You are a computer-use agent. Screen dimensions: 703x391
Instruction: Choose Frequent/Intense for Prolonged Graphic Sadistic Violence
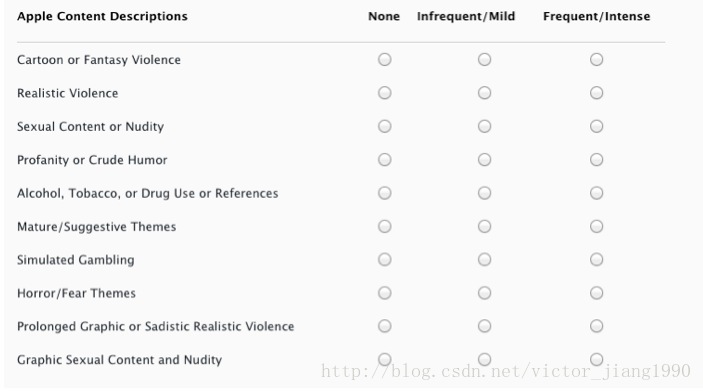(x=596, y=326)
